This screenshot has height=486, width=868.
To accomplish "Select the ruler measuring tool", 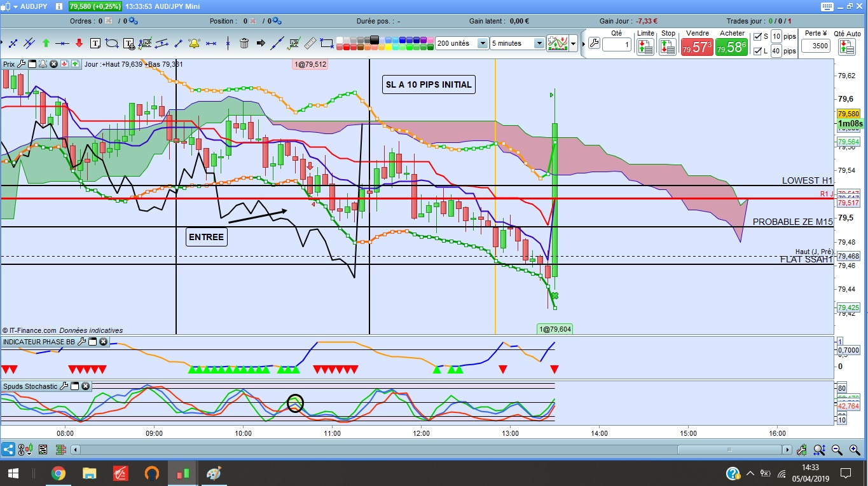I will click(311, 43).
